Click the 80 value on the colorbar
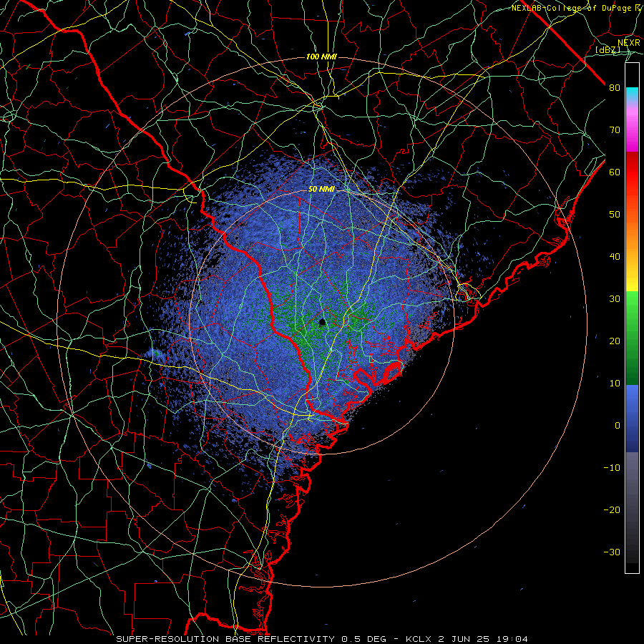This screenshot has width=644, height=644. 615,88
